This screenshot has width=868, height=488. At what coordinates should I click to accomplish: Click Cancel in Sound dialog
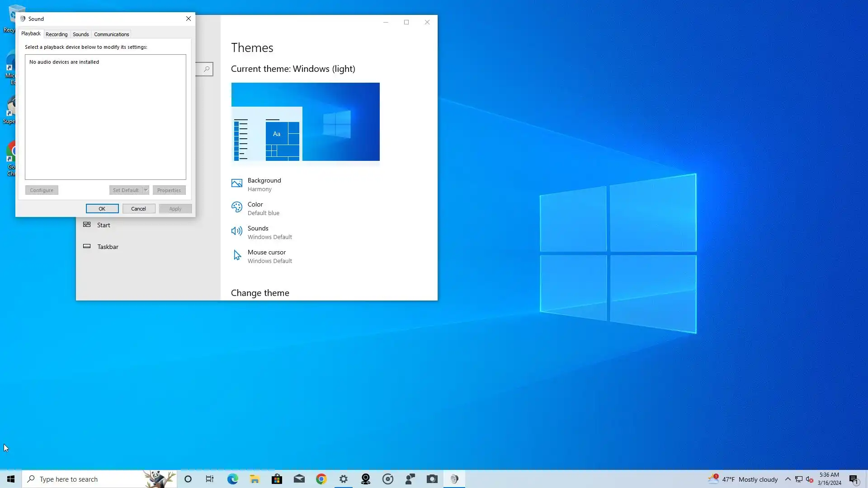click(138, 209)
